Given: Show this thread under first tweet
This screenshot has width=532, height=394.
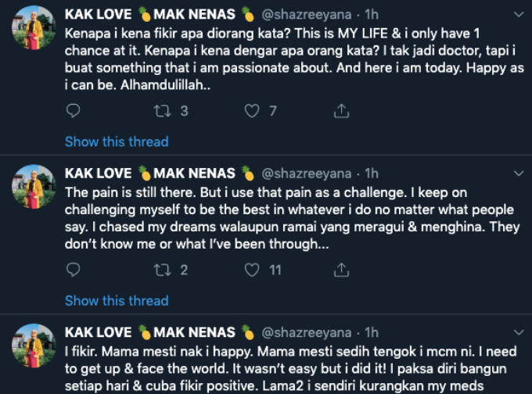Looking at the screenshot, I should pyautogui.click(x=117, y=141).
